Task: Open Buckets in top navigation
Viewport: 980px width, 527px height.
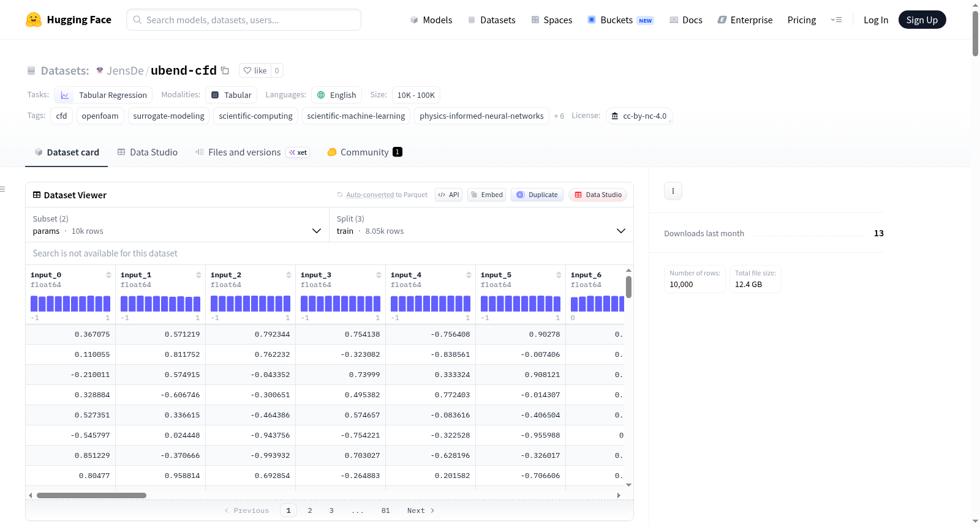Action: (620, 20)
